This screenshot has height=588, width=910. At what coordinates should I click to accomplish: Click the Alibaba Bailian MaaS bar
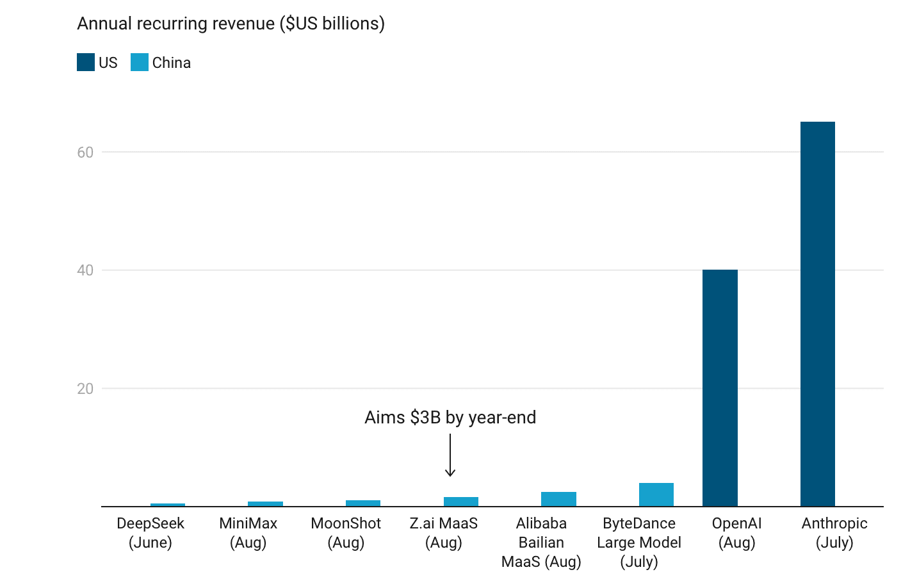pos(558,499)
